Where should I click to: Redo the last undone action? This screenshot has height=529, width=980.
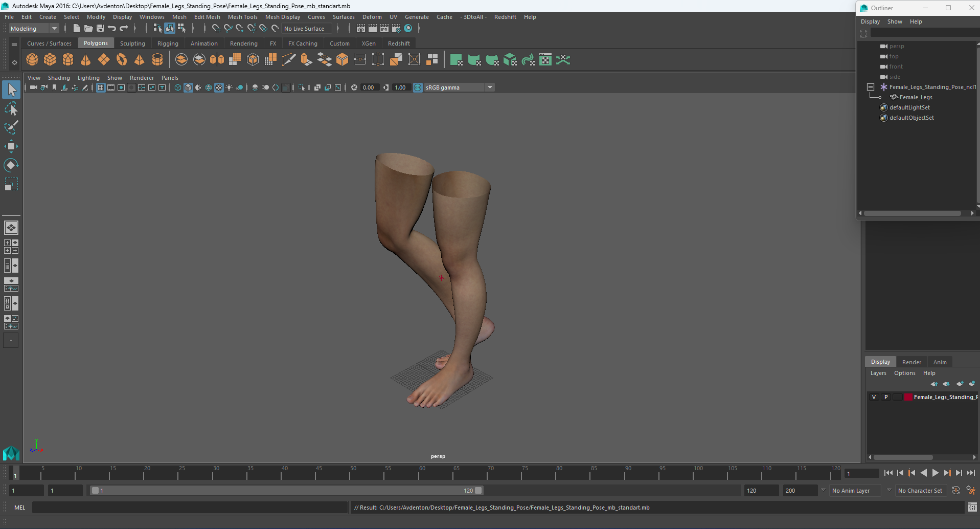tap(124, 29)
